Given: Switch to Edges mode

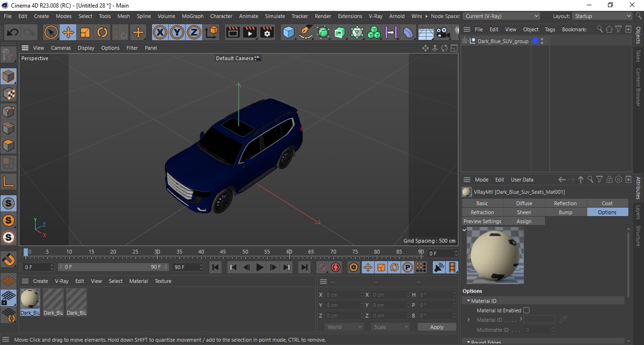Looking at the screenshot, I should pyautogui.click(x=9, y=128).
